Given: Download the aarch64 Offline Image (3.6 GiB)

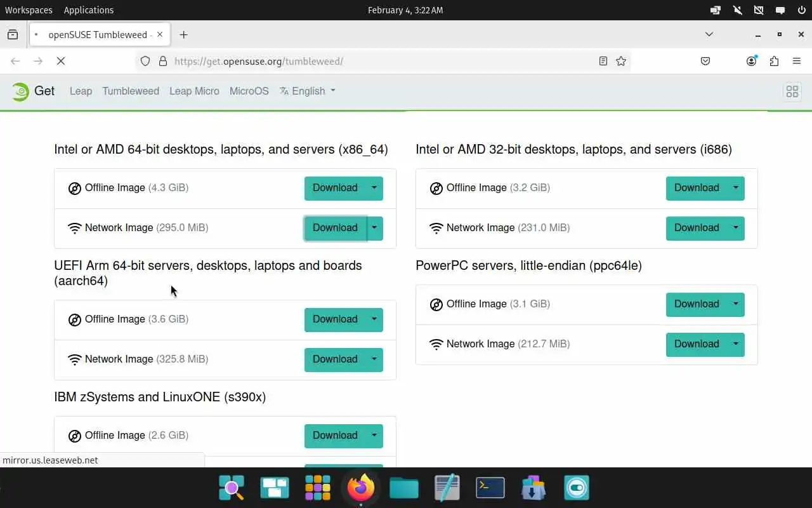Looking at the screenshot, I should point(335,319).
